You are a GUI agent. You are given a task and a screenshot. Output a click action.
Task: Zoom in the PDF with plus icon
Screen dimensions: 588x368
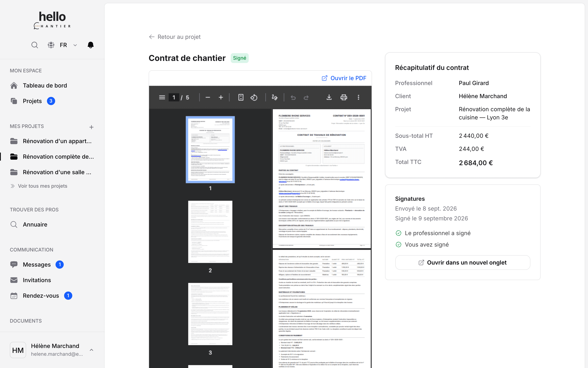(x=221, y=97)
